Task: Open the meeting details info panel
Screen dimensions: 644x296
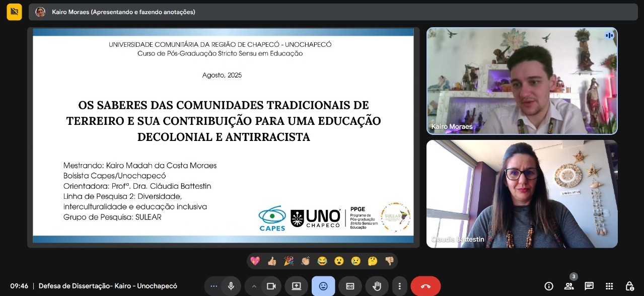Action: 549,286
